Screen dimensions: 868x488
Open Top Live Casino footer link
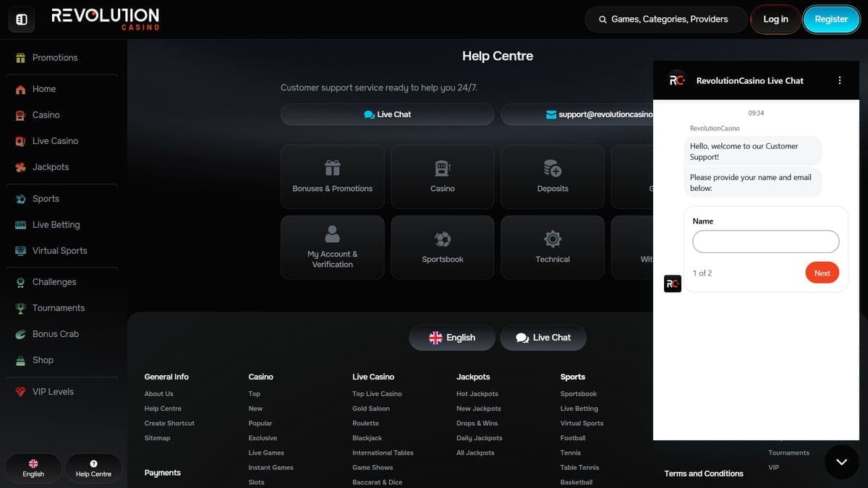pyautogui.click(x=377, y=394)
